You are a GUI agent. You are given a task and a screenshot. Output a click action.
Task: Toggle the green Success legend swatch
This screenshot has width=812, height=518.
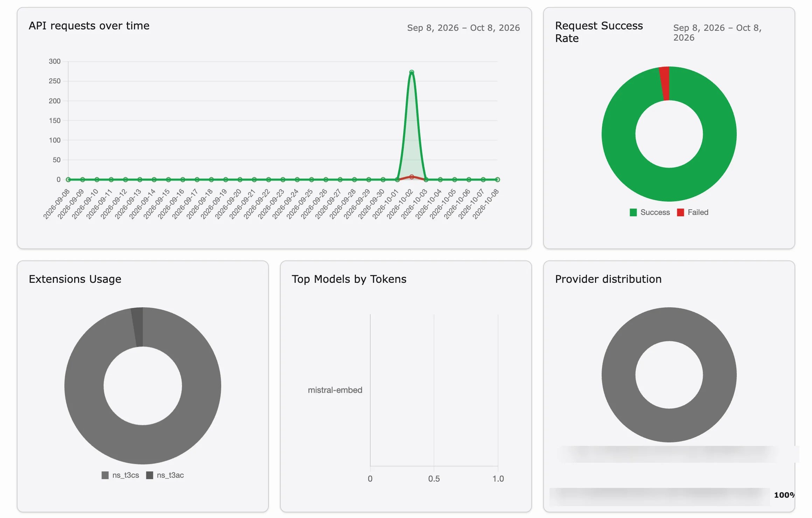[633, 212]
